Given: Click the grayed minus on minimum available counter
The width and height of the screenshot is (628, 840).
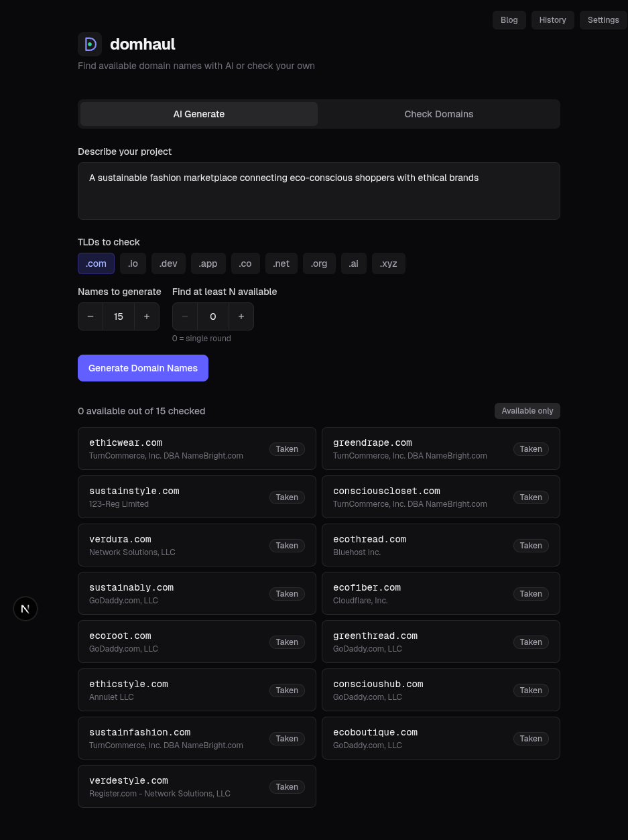Looking at the screenshot, I should [x=184, y=316].
